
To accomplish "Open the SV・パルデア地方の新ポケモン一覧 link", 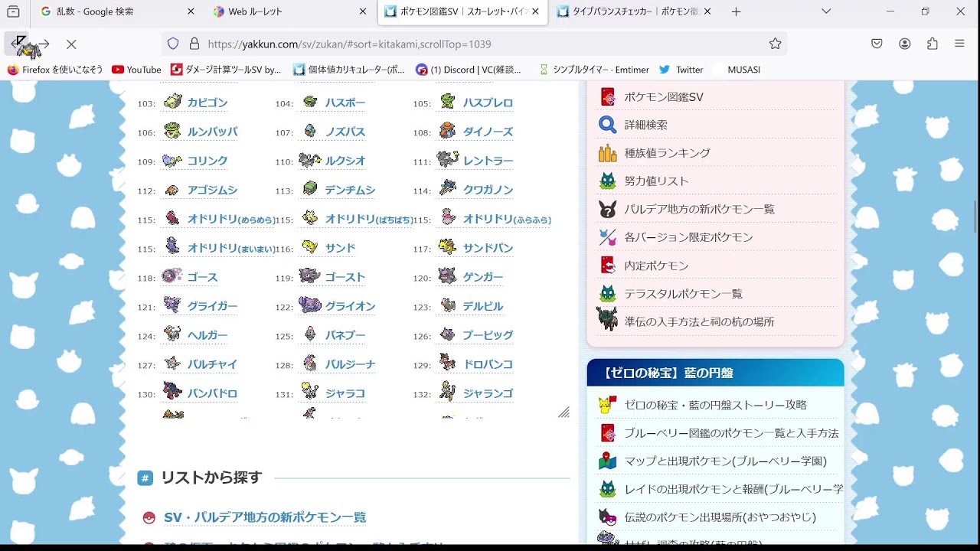I will pyautogui.click(x=265, y=517).
